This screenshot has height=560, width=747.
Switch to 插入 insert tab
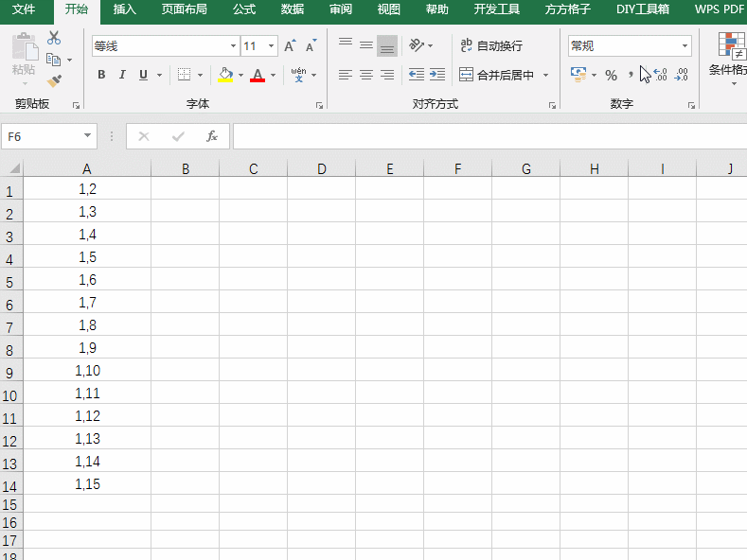tap(125, 9)
